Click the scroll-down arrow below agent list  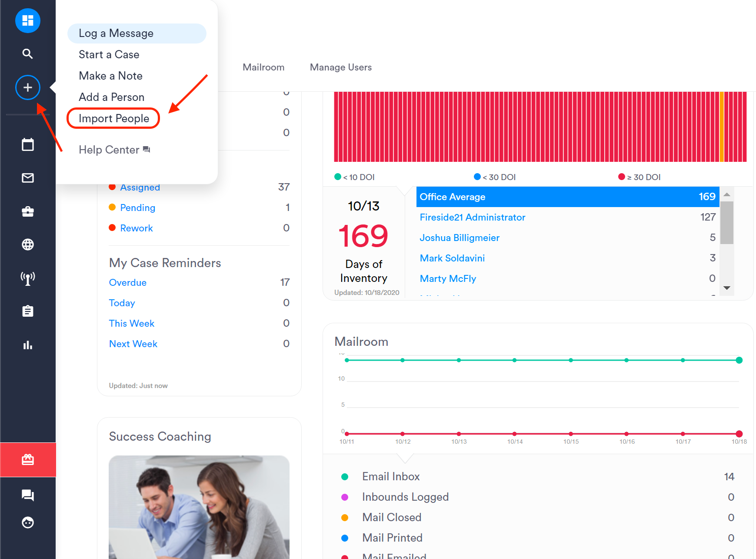tap(726, 288)
